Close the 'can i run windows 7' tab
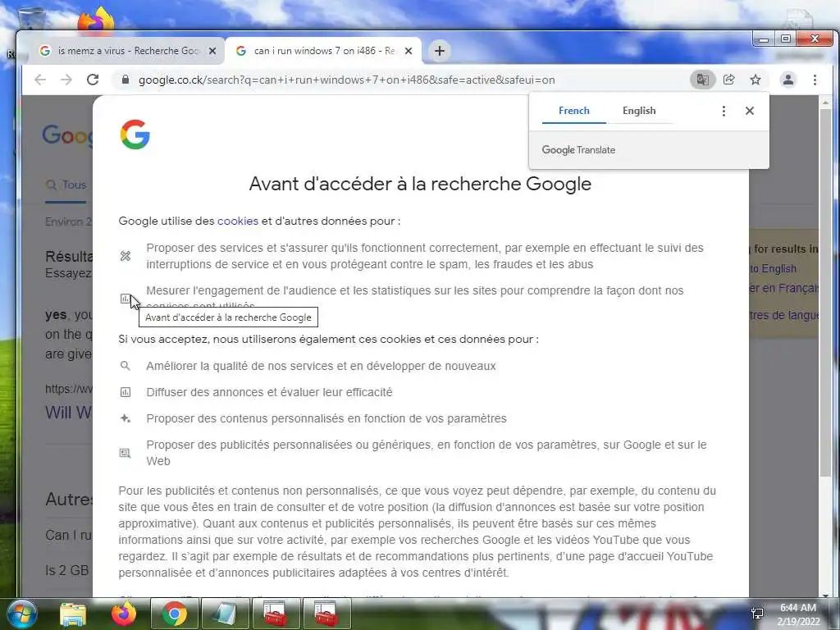Screen dimensions: 840x630 pyautogui.click(x=409, y=51)
